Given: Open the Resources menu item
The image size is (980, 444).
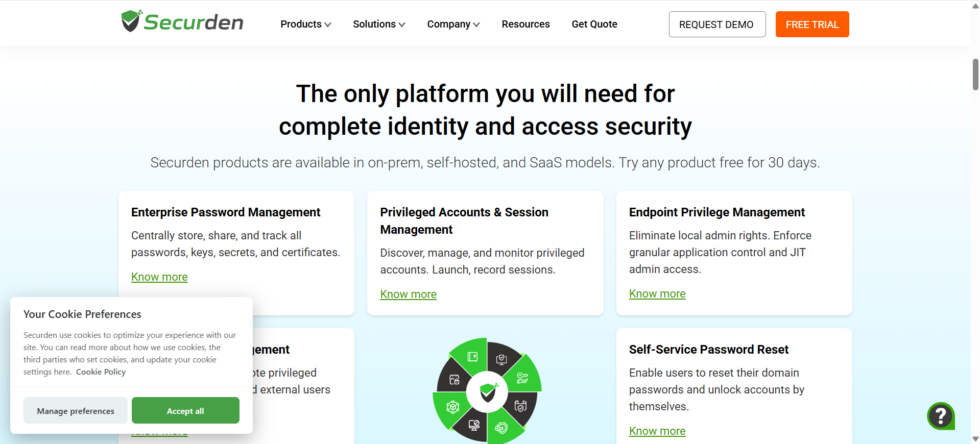Looking at the screenshot, I should point(525,24).
